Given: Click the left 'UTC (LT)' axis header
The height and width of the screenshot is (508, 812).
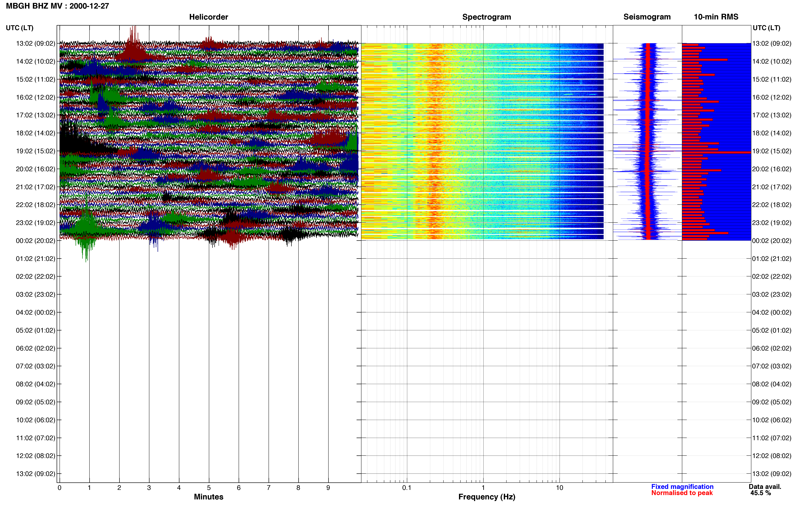Looking at the screenshot, I should pos(19,28).
